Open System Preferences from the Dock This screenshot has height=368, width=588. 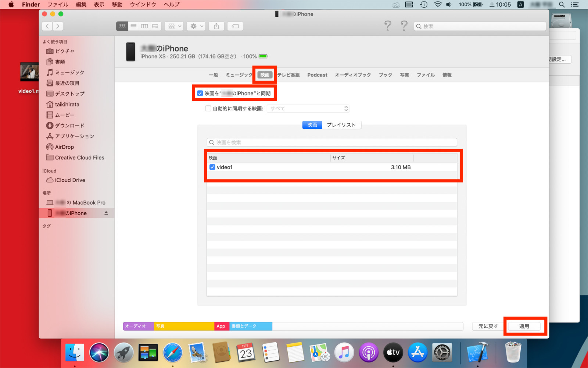click(442, 353)
